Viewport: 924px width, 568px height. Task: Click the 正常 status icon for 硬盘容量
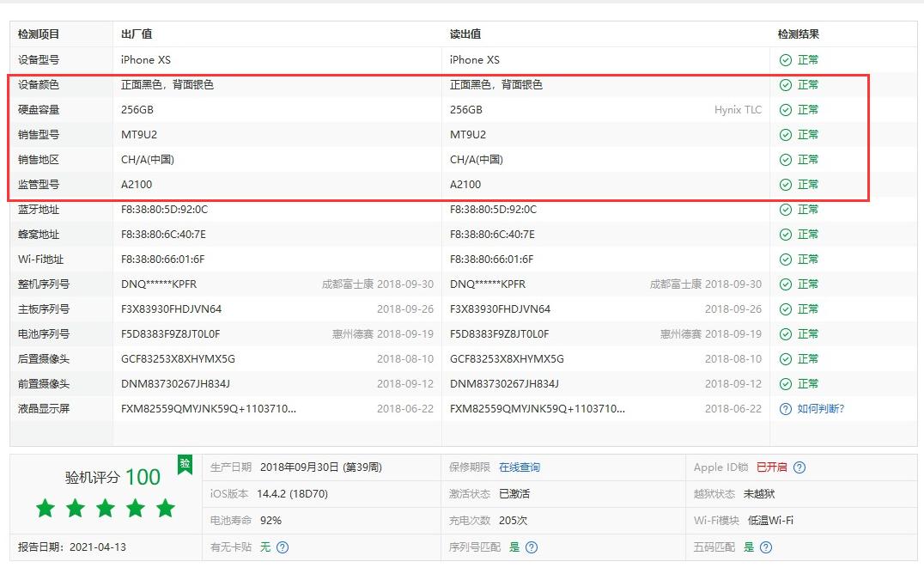click(784, 109)
